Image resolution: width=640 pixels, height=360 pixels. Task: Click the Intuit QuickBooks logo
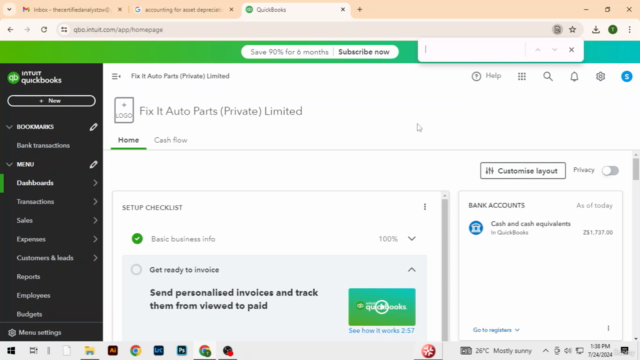(35, 77)
